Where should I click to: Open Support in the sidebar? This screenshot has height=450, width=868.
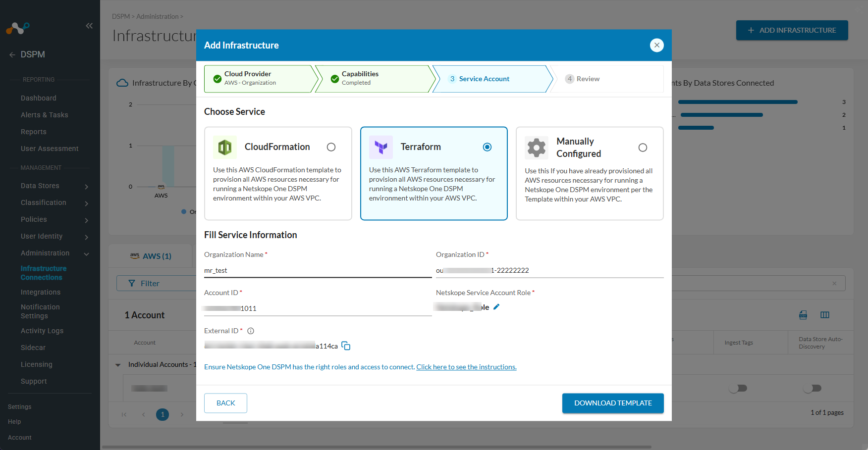tap(34, 381)
